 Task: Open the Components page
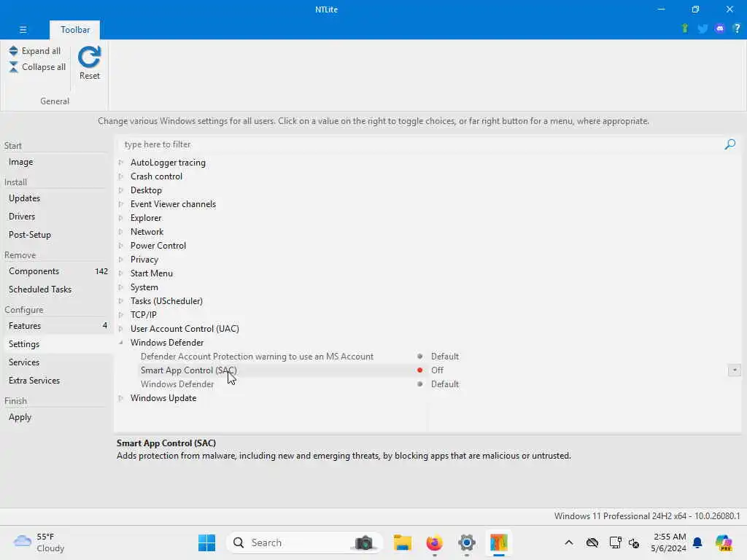[x=34, y=271]
